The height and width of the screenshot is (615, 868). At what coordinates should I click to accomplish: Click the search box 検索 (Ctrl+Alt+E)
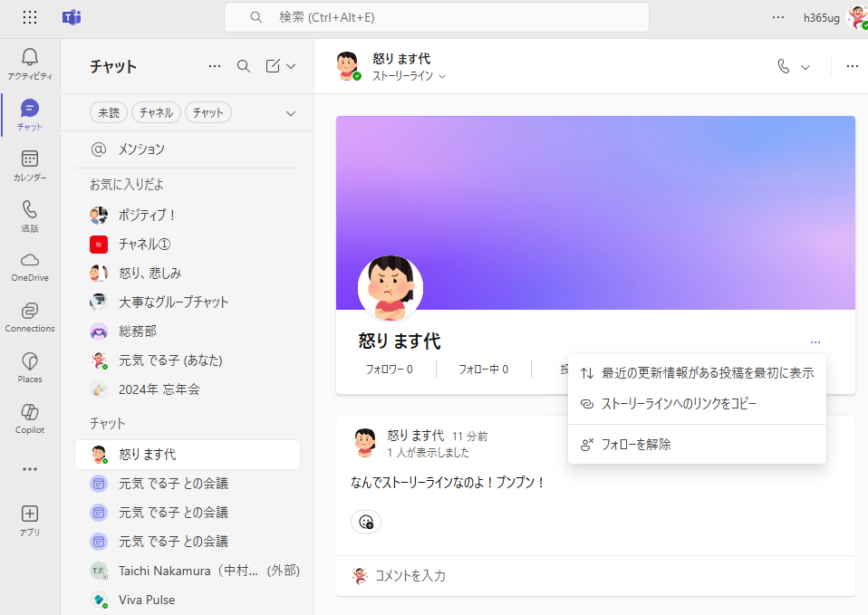tap(436, 18)
